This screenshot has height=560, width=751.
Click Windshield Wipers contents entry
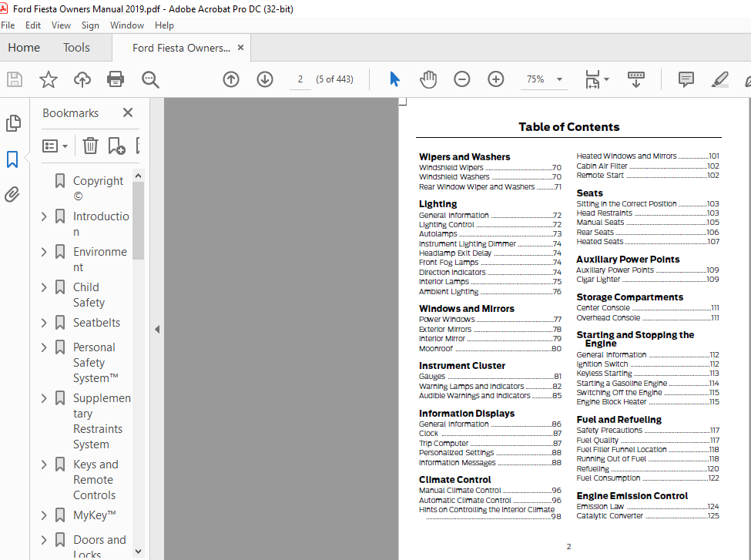point(489,168)
